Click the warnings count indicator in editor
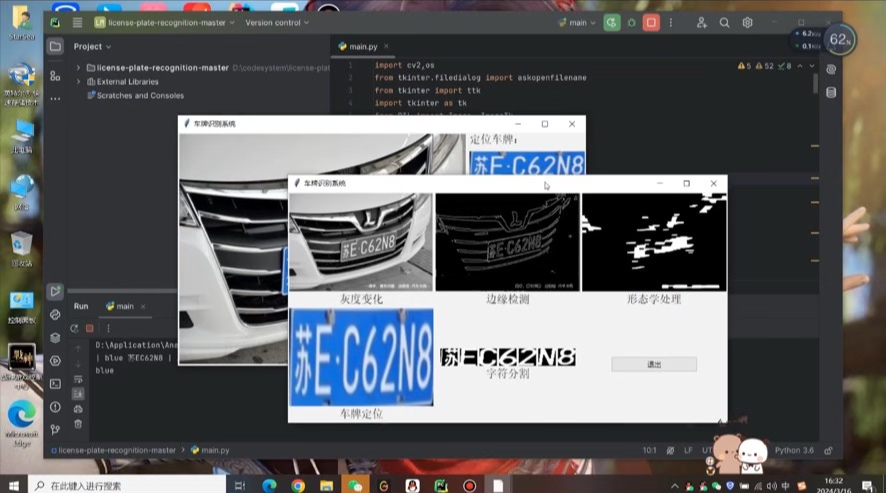Screen dimensions: 886x493 pos(765,66)
